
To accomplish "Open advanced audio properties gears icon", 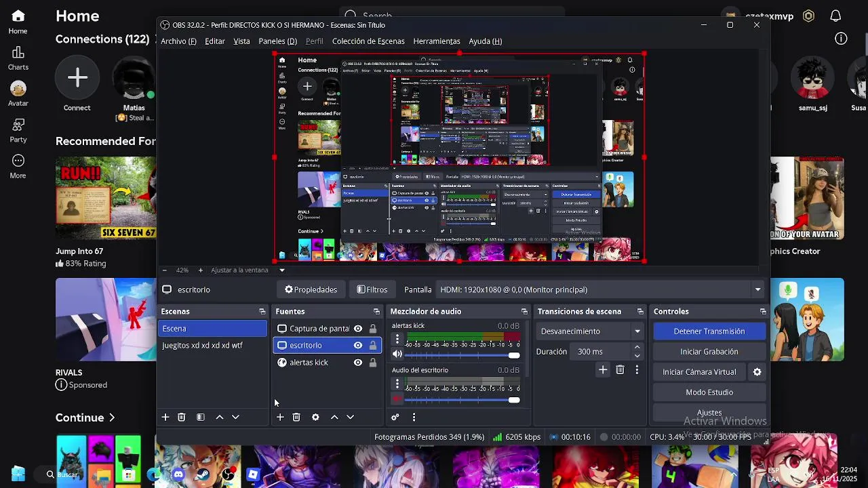I will (395, 418).
